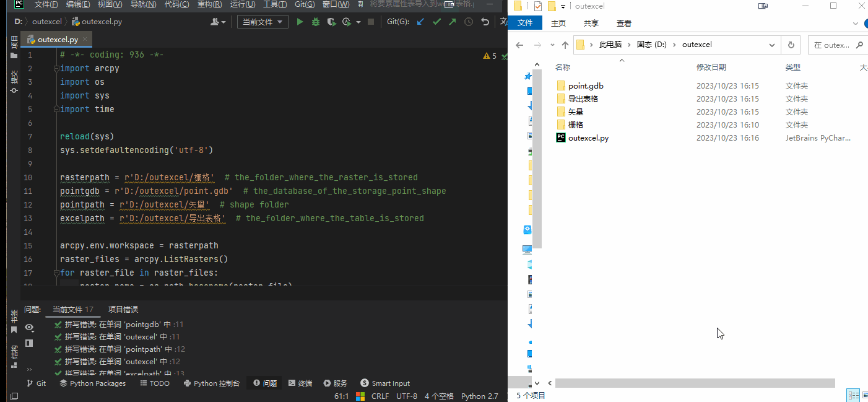
Task: Click outexcel breadcrumb in PyCharm navigation bar
Action: click(x=47, y=22)
